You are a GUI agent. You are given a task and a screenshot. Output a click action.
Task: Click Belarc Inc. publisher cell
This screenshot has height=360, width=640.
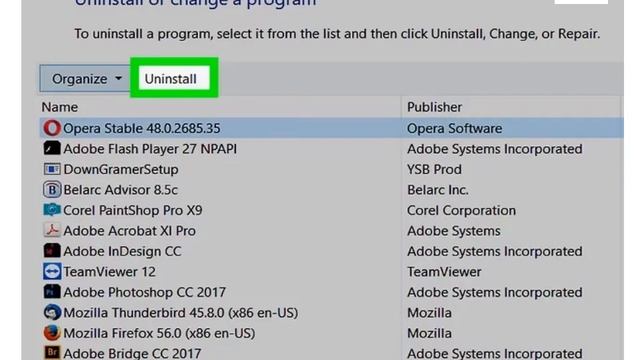pyautogui.click(x=438, y=190)
